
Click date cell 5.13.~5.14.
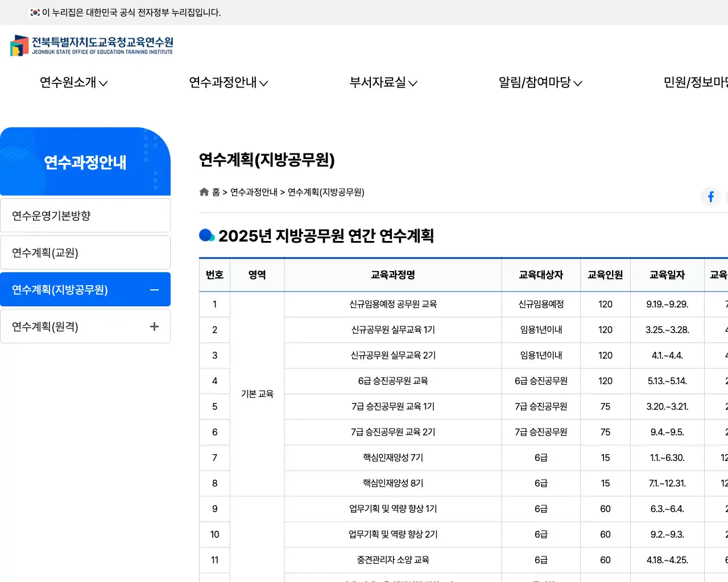click(x=667, y=381)
